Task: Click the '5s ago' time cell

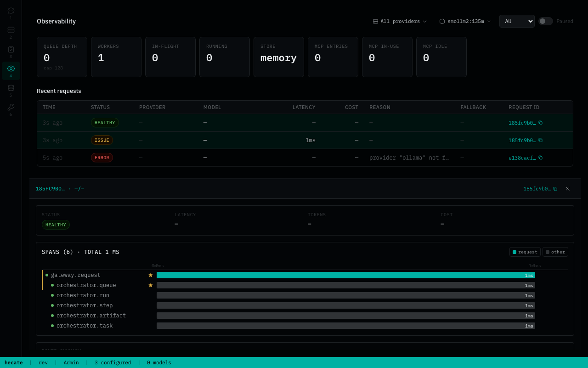Action: pyautogui.click(x=52, y=158)
